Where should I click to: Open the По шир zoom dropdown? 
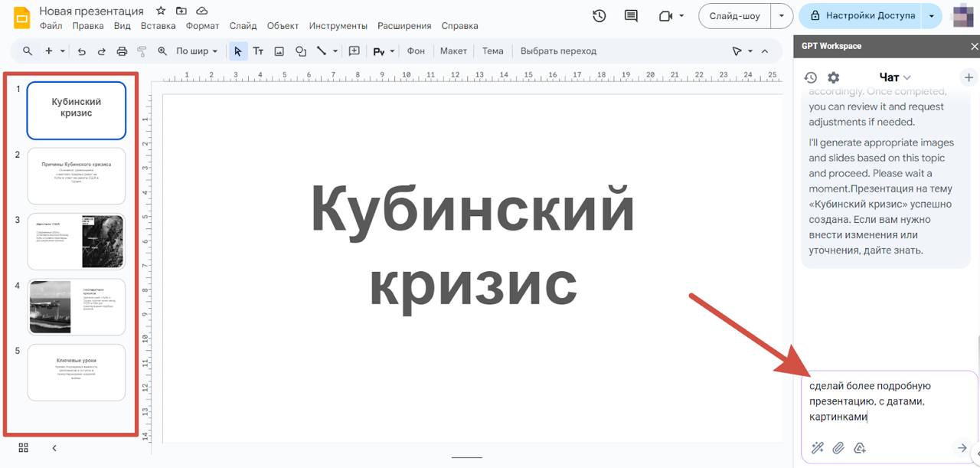coord(197,51)
